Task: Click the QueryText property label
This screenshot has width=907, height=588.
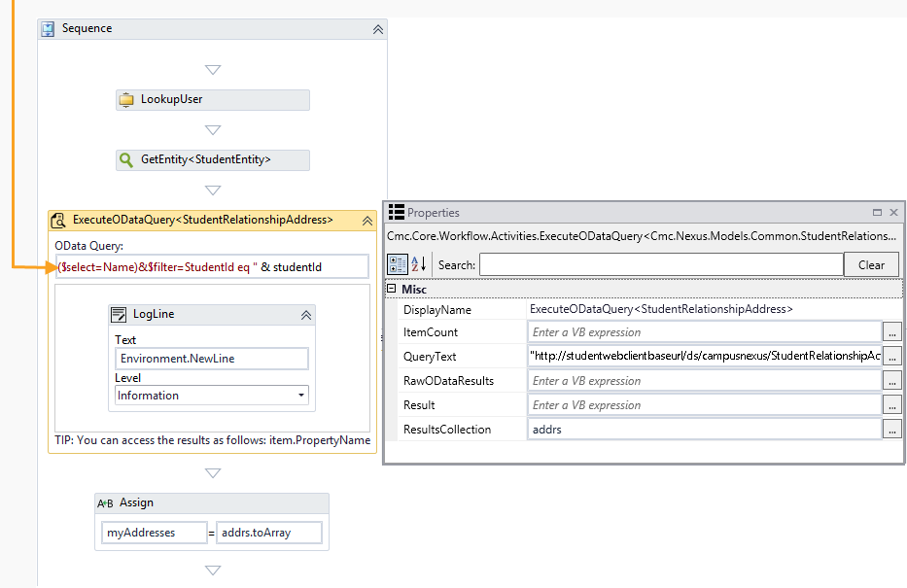Action: [430, 357]
